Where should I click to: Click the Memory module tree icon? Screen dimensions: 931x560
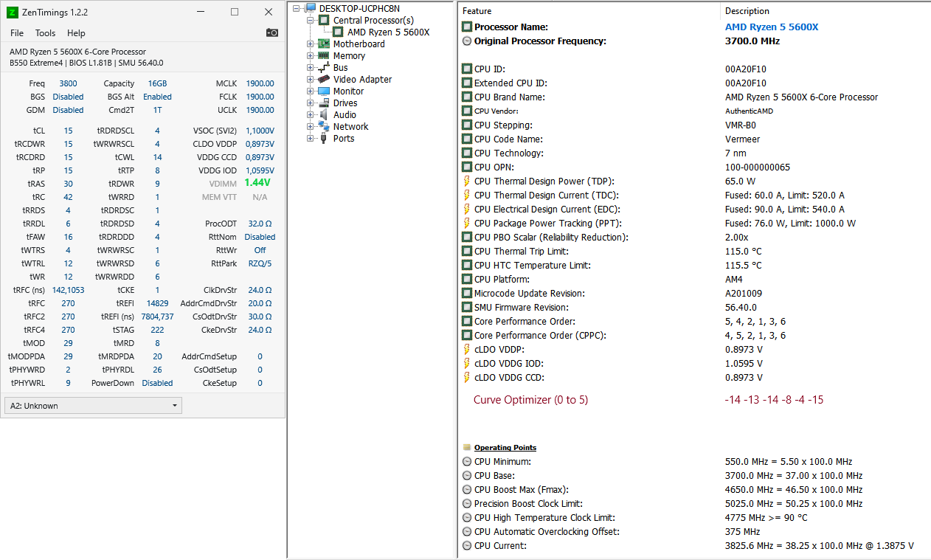(324, 55)
